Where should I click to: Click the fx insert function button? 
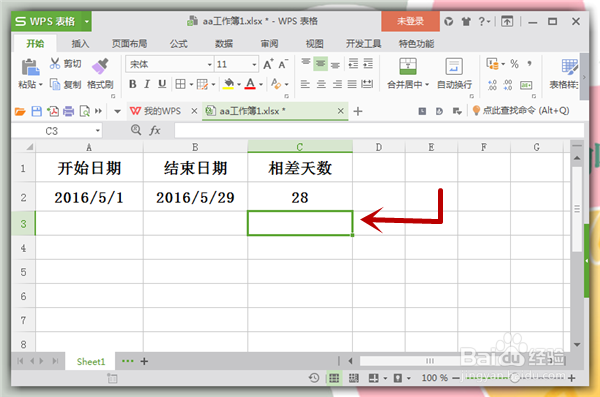(x=155, y=131)
